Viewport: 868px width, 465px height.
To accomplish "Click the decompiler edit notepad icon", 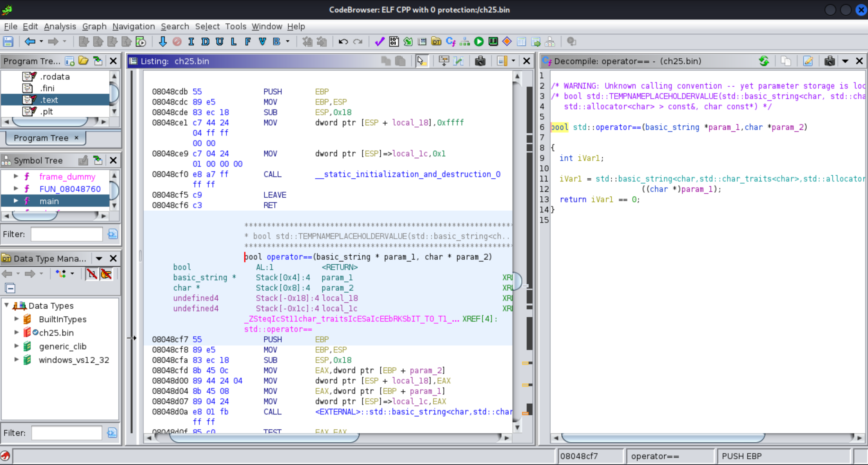I will tap(808, 61).
